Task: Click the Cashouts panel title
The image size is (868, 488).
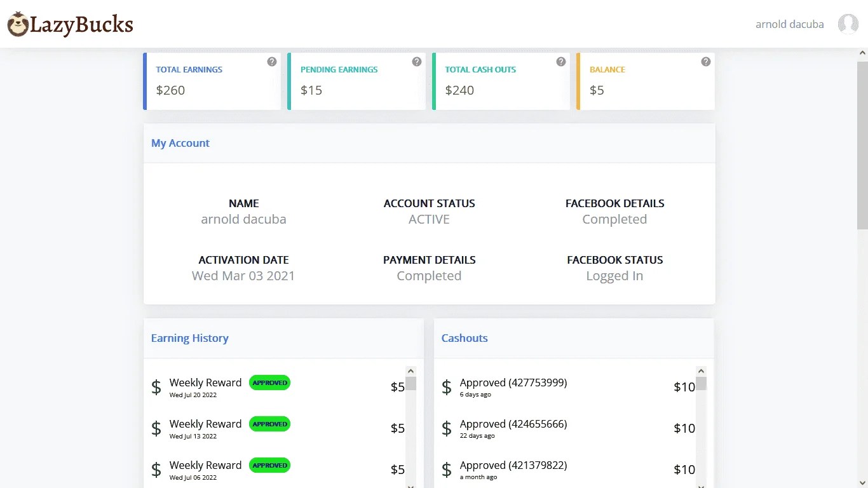Action: click(465, 338)
